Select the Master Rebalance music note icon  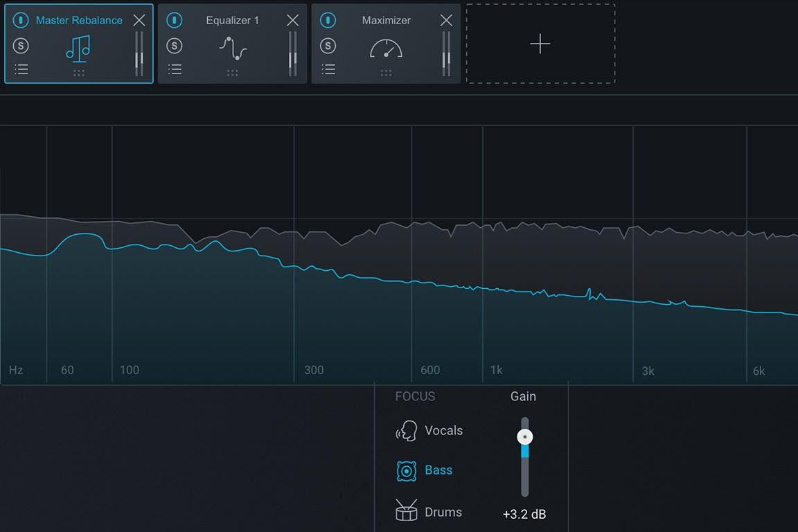pos(78,49)
